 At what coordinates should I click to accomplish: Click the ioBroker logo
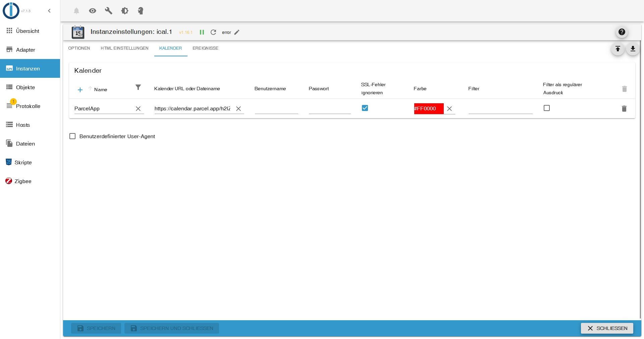tap(11, 10)
